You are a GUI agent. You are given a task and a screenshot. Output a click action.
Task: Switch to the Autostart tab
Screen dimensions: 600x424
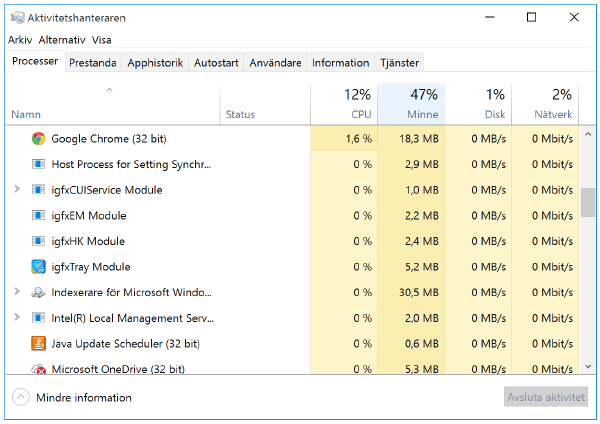coord(216,63)
